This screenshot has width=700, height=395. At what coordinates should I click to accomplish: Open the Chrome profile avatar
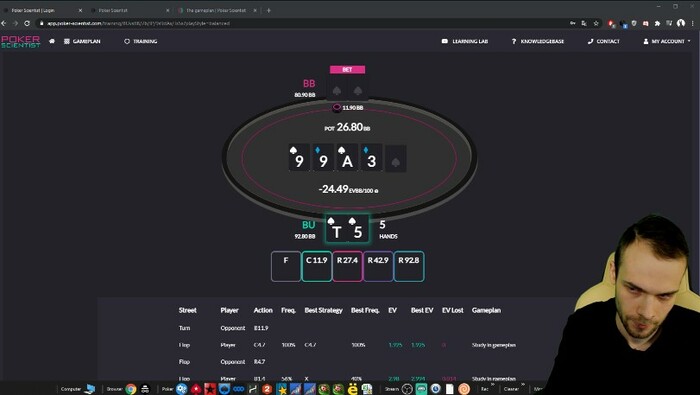pos(681,23)
